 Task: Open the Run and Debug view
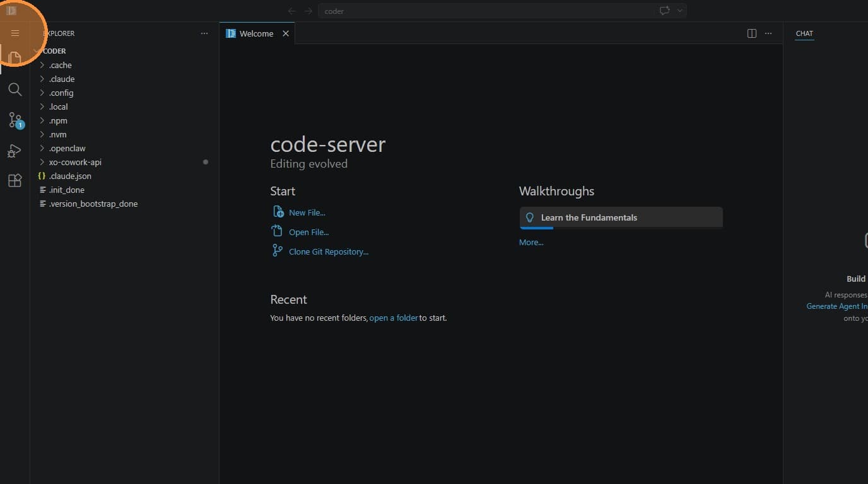click(15, 151)
